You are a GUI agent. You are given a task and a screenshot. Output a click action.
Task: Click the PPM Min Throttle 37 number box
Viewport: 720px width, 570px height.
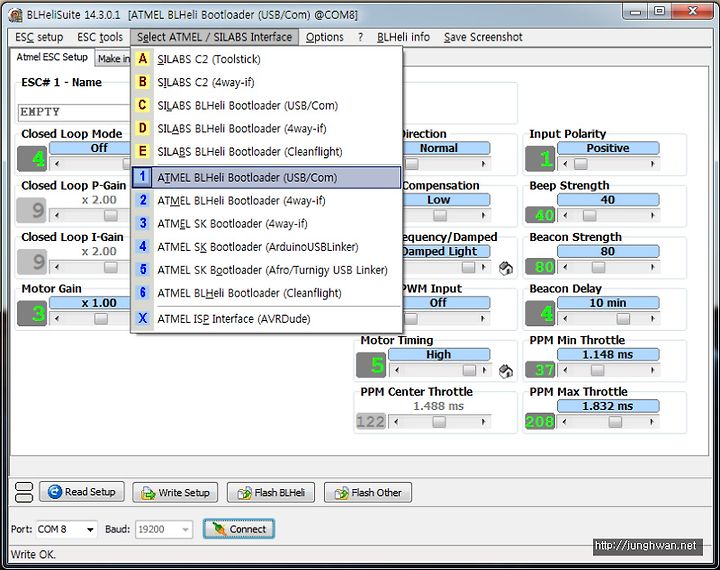(x=540, y=369)
